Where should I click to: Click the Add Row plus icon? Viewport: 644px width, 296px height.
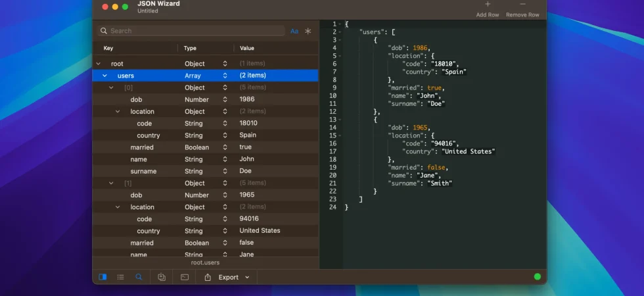(488, 4)
